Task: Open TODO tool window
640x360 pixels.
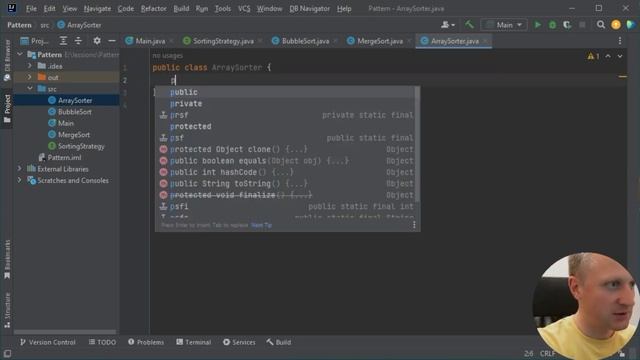Action: coord(102,342)
